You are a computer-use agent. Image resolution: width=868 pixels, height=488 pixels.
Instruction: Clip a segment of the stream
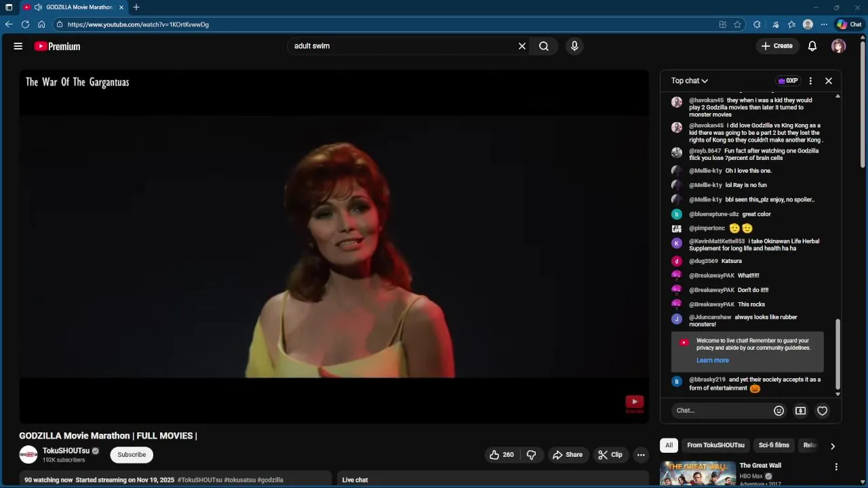(x=610, y=455)
